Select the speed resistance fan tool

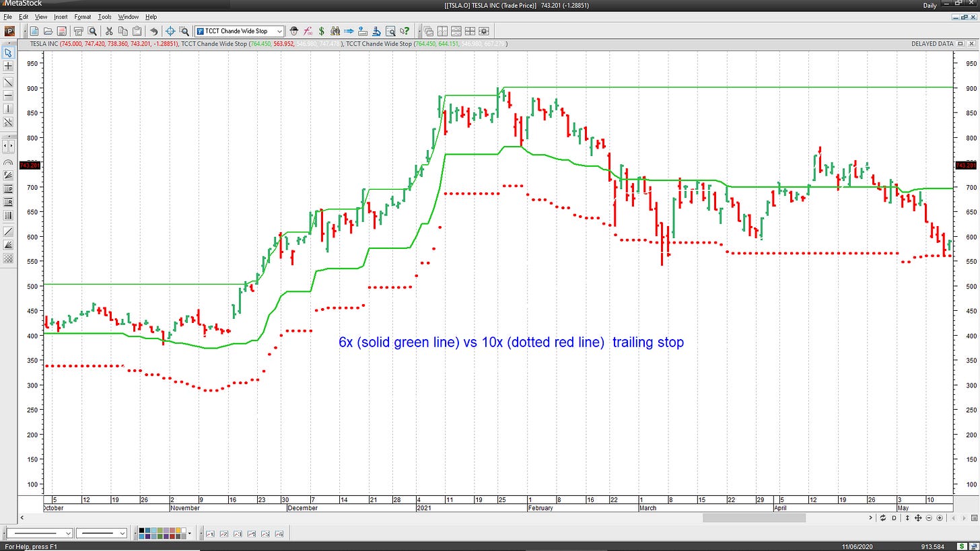9,245
